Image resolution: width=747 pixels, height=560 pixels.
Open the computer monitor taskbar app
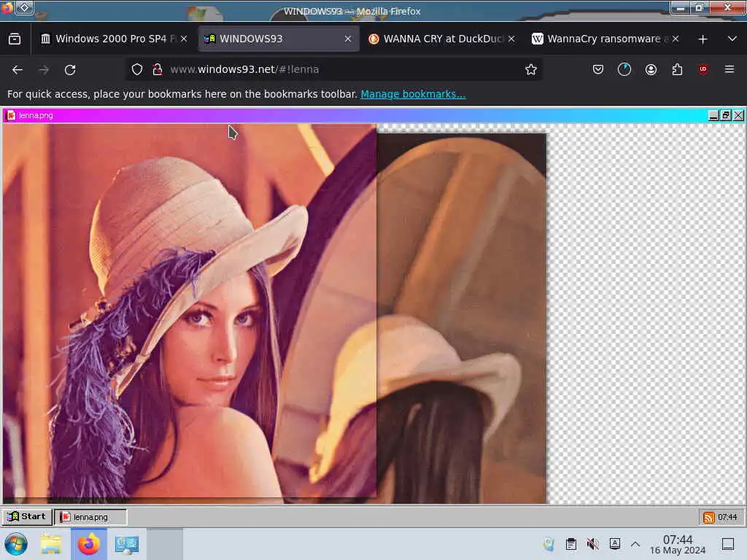[127, 544]
